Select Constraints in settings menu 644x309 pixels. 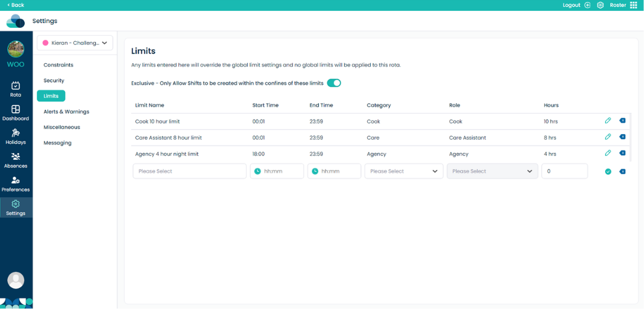(58, 65)
